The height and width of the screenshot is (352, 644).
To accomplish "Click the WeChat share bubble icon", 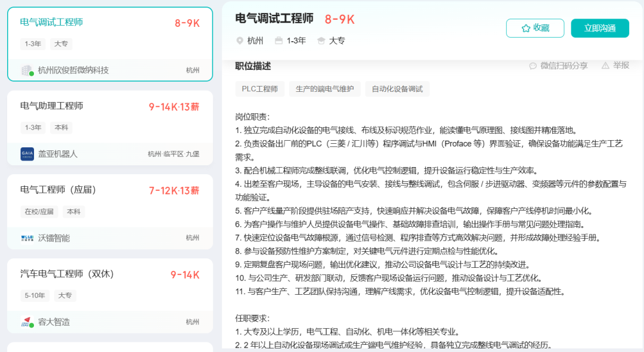I will click(x=533, y=66).
